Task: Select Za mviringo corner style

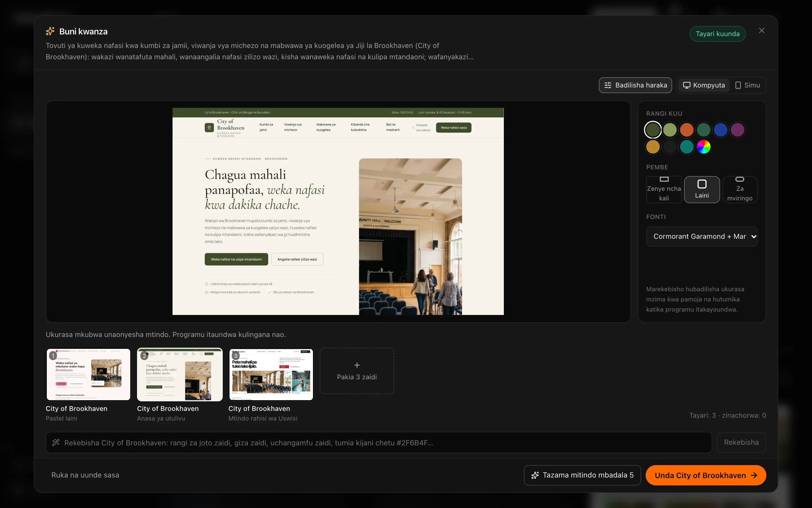Action: click(740, 189)
